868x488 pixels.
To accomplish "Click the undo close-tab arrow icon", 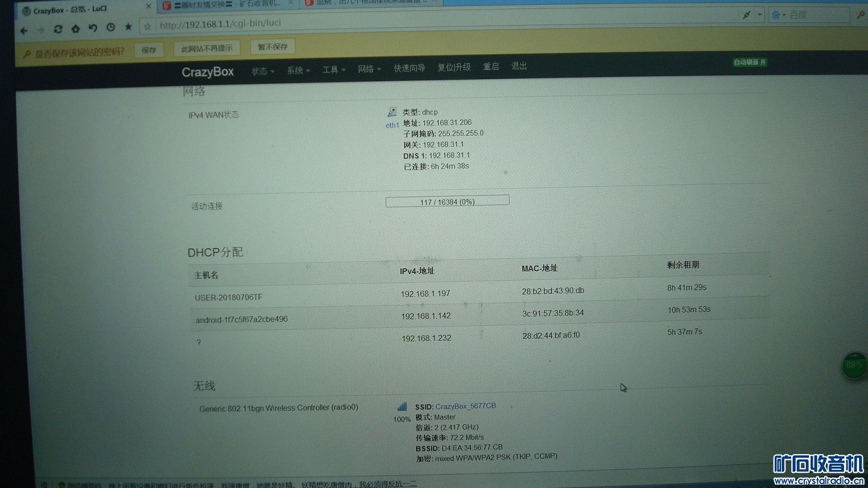I will click(93, 28).
